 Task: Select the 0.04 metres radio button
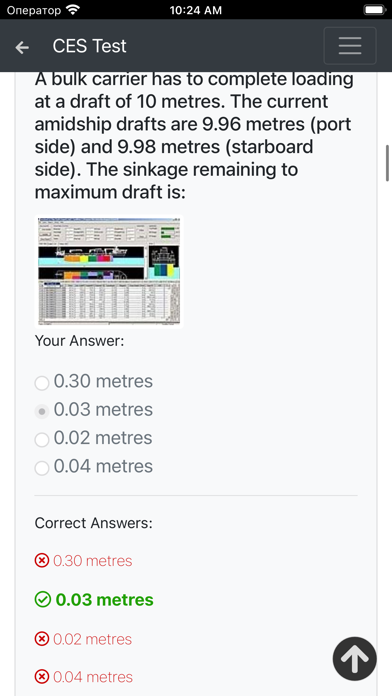pos(42,468)
